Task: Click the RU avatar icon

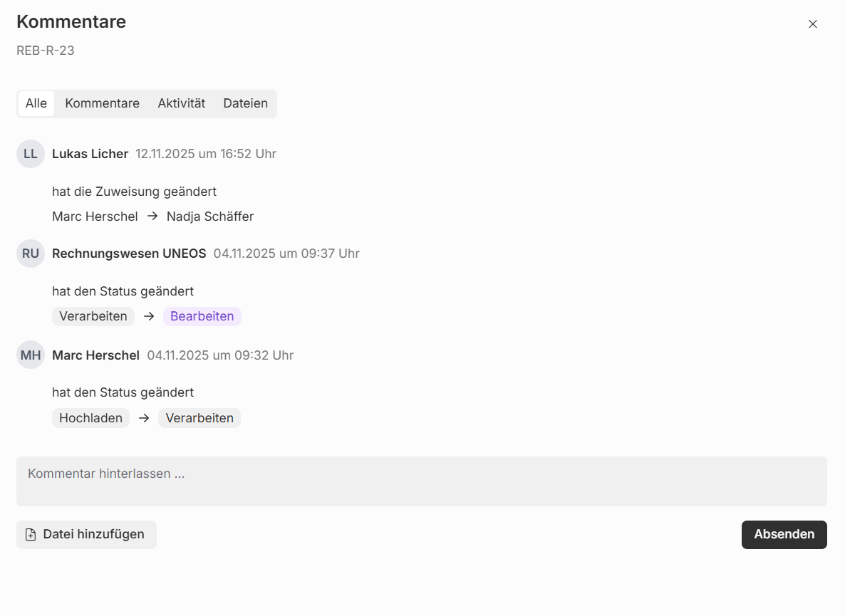Action: click(31, 254)
